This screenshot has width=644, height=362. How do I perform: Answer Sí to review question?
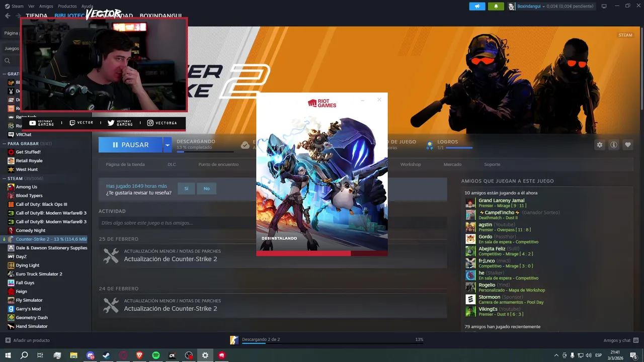(x=186, y=189)
